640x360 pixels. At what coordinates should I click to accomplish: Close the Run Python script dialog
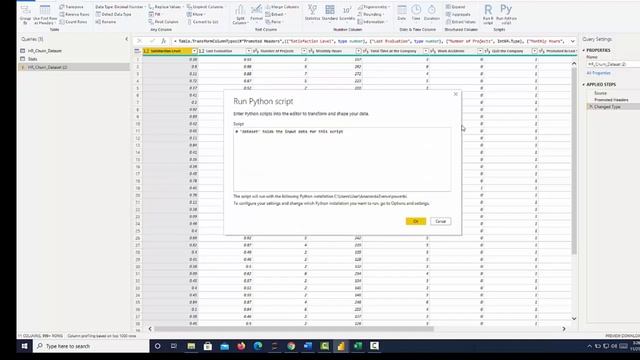456,94
